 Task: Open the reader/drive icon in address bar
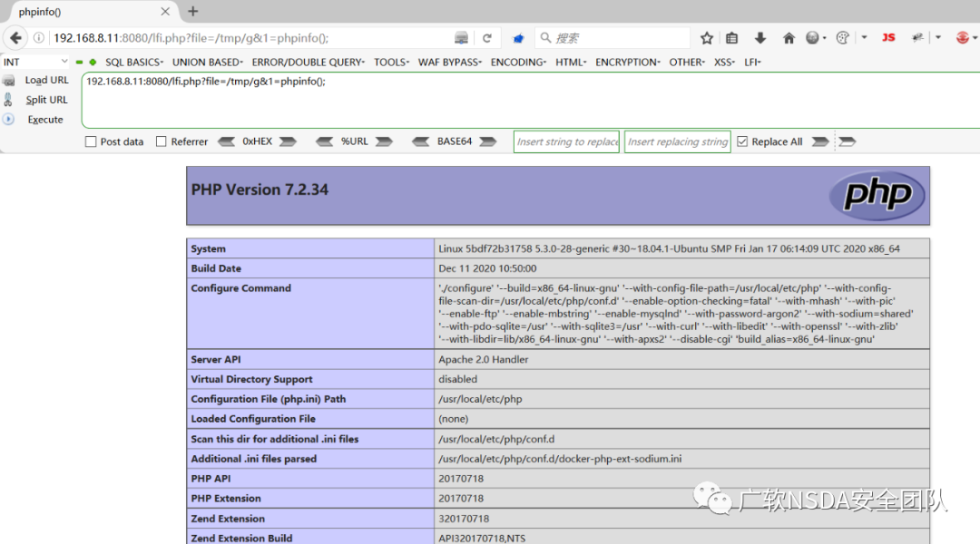click(x=461, y=38)
